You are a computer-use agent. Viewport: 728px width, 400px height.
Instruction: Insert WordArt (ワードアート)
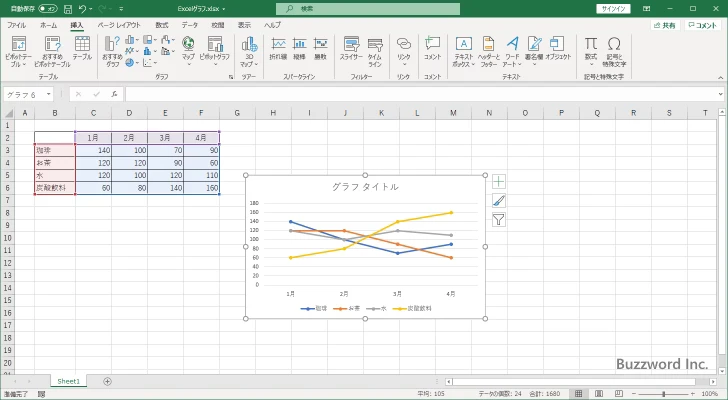(512, 51)
